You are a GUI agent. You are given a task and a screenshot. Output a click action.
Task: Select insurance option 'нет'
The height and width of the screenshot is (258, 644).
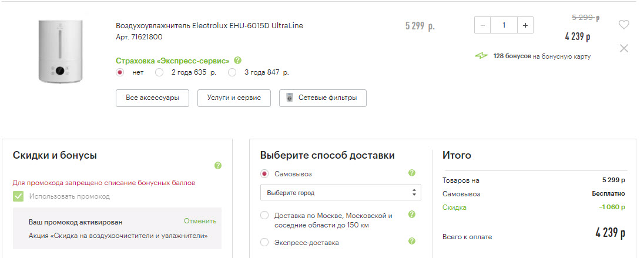coord(120,73)
